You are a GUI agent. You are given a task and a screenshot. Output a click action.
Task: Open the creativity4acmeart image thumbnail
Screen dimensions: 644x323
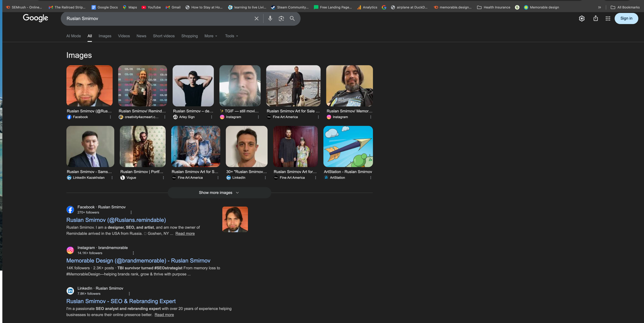(143, 86)
